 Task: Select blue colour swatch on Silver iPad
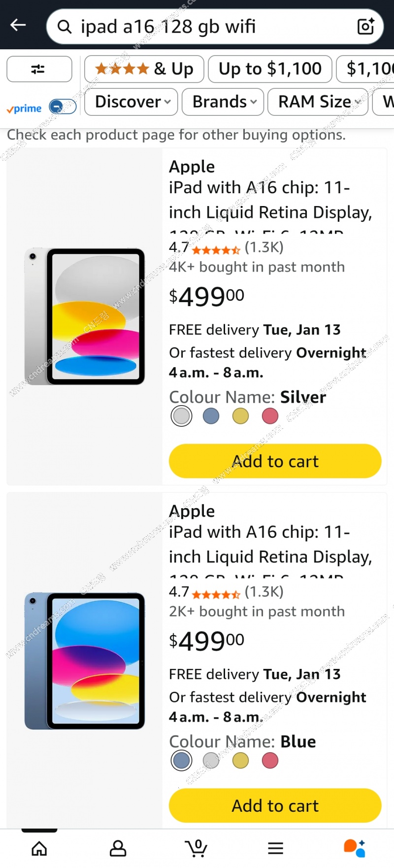(x=211, y=417)
